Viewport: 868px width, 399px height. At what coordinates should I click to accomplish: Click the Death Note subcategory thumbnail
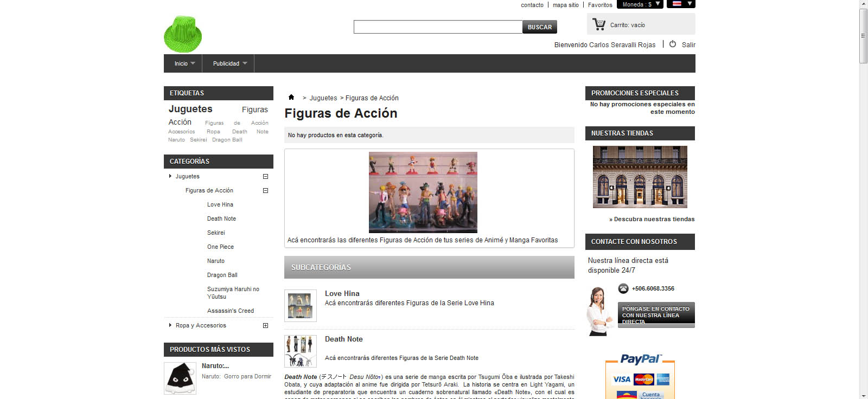click(x=301, y=351)
